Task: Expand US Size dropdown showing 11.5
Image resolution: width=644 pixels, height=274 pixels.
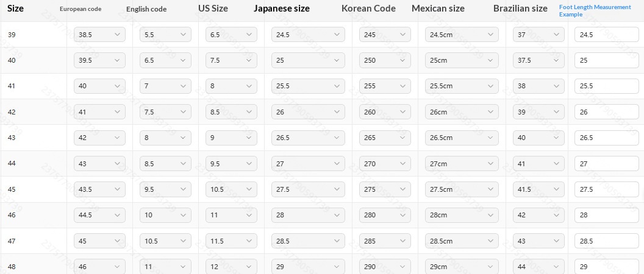Action: tap(231, 241)
